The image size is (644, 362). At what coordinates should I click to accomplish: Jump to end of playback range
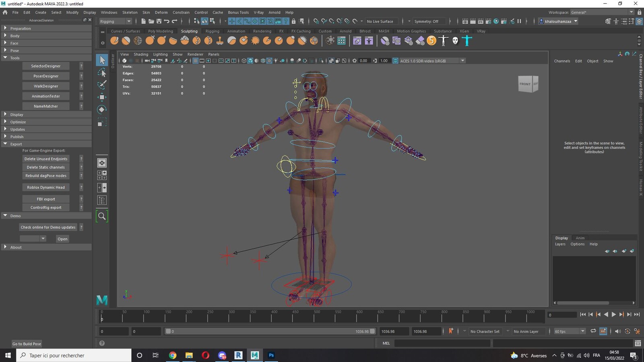tap(637, 315)
